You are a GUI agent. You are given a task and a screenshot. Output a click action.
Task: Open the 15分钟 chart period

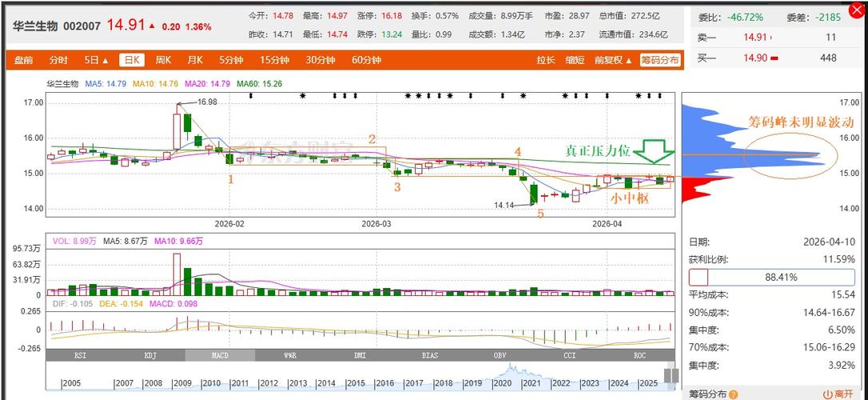[x=275, y=60]
